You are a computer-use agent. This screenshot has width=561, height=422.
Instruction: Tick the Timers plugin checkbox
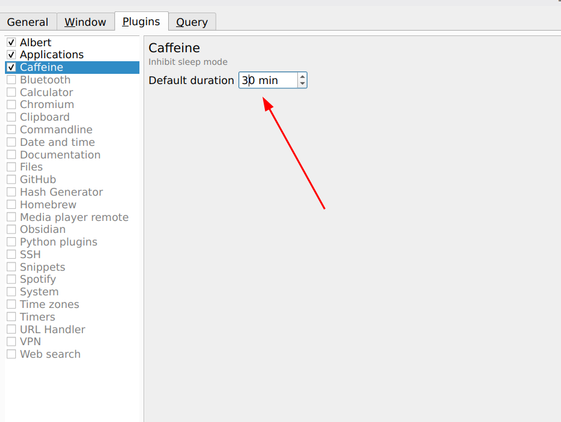11,316
